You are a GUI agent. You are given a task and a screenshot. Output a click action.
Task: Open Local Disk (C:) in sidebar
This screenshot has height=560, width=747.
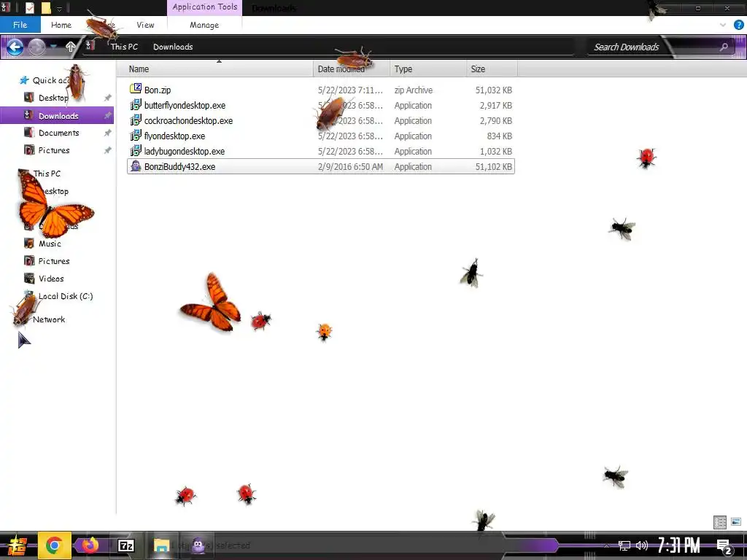pyautogui.click(x=65, y=296)
